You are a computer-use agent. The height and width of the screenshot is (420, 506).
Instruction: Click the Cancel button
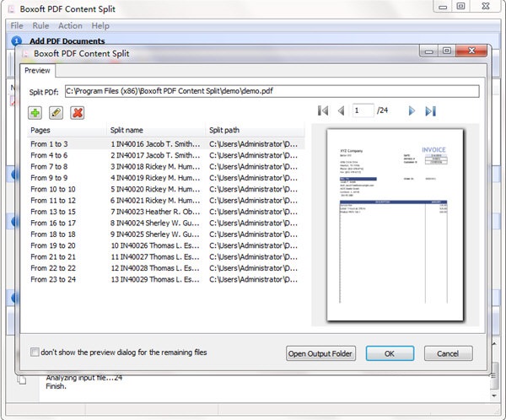point(448,353)
